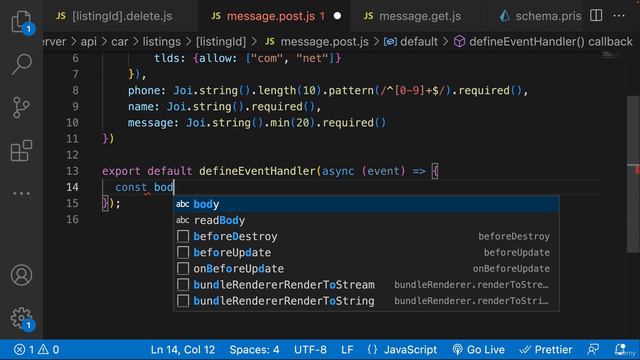Click line number 13 in gutter
This screenshot has height=360, width=640.
[x=72, y=171]
